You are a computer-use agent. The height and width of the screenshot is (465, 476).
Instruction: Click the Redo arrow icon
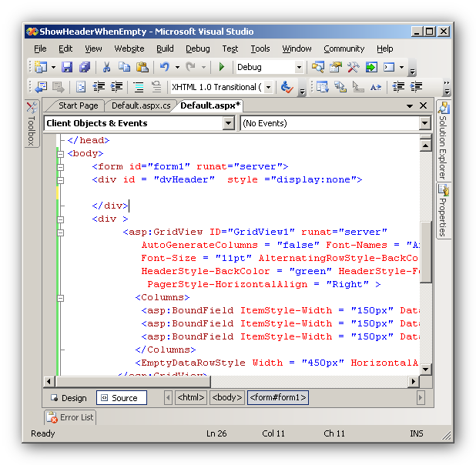191,67
